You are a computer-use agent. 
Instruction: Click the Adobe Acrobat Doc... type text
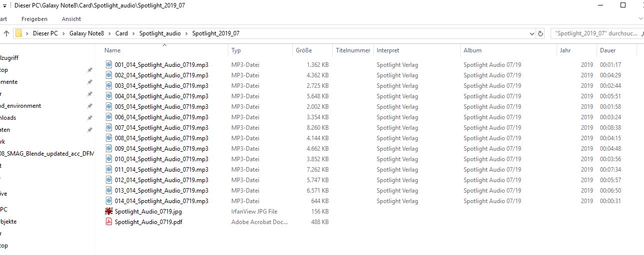[x=260, y=222]
